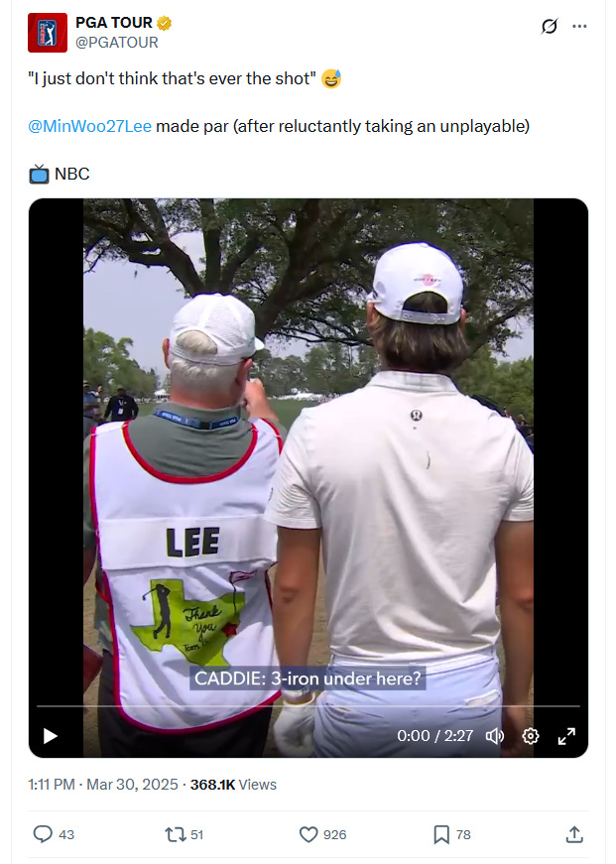Expand video to fullscreen
This screenshot has height=864, width=616.
[566, 736]
